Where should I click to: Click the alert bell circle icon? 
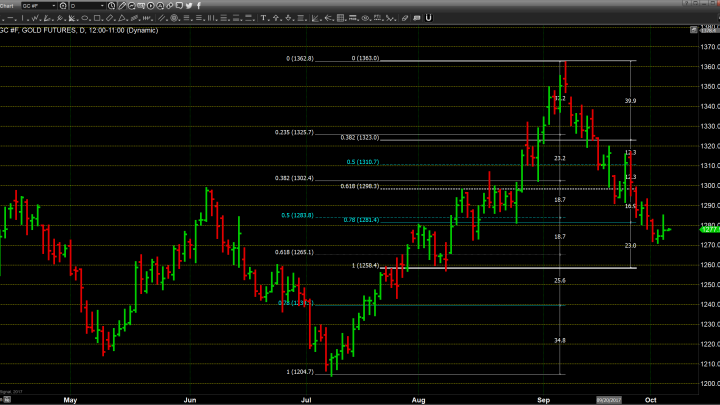click(x=160, y=6)
